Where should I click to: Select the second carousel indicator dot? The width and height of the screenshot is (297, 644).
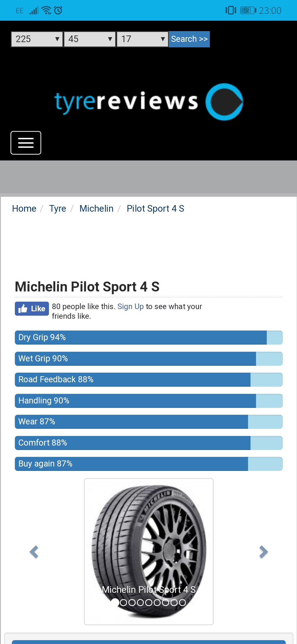click(x=123, y=603)
